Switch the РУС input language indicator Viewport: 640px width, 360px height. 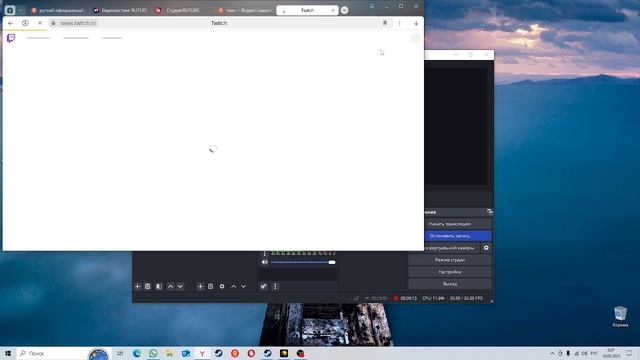point(594,353)
